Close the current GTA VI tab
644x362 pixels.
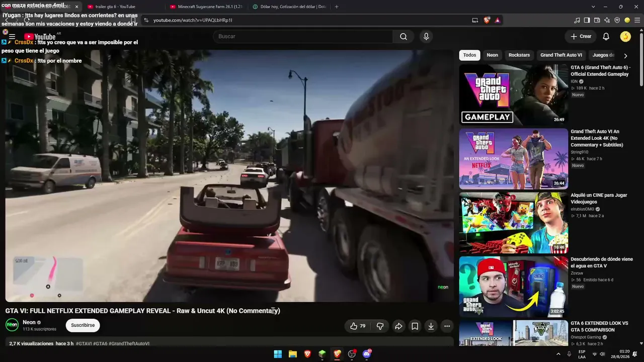(x=76, y=7)
